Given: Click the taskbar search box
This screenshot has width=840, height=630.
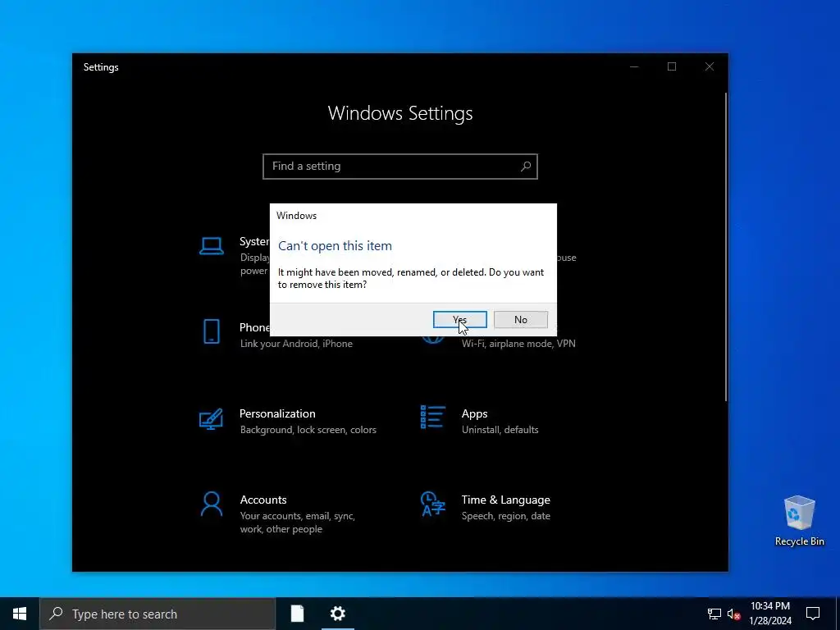Looking at the screenshot, I should pos(157,614).
